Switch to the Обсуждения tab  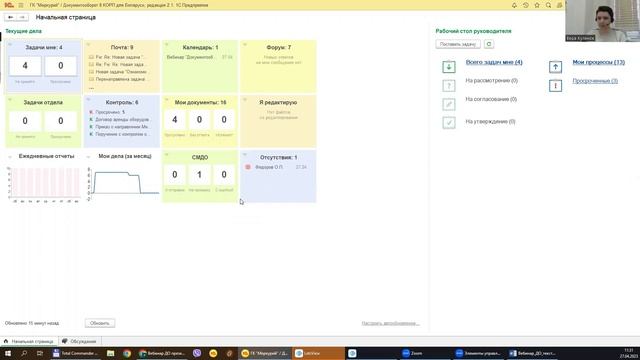(x=79, y=341)
